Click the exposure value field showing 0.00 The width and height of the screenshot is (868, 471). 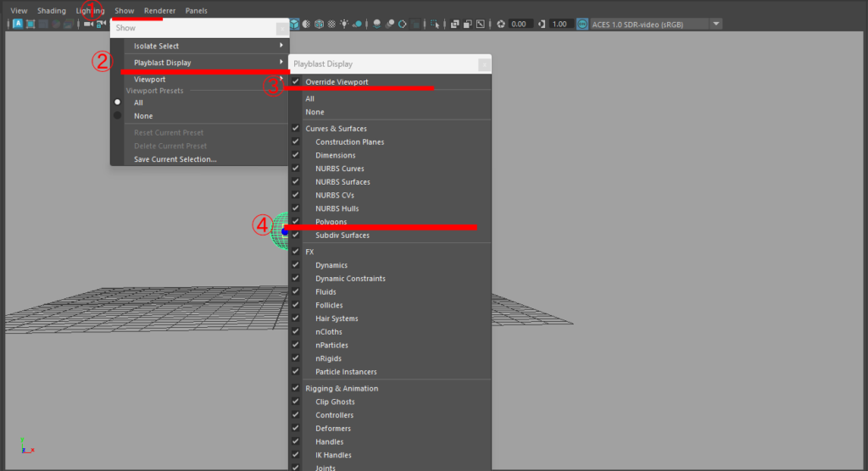coord(519,24)
